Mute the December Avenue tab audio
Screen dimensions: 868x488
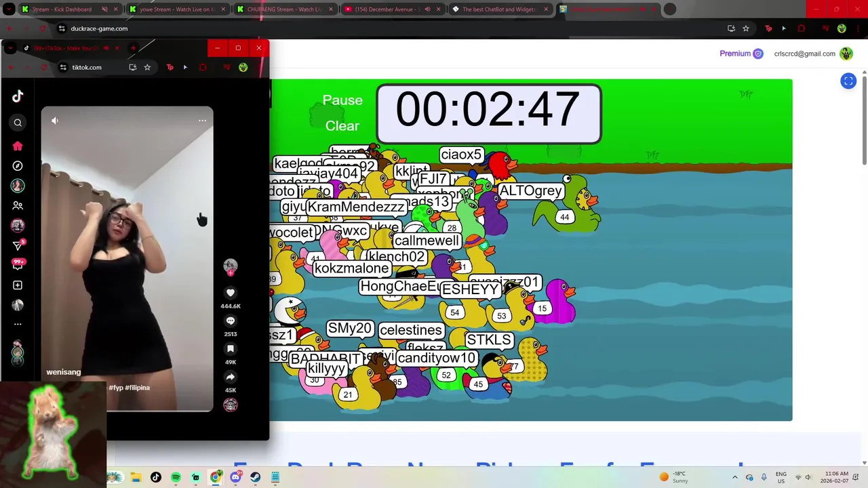[428, 9]
